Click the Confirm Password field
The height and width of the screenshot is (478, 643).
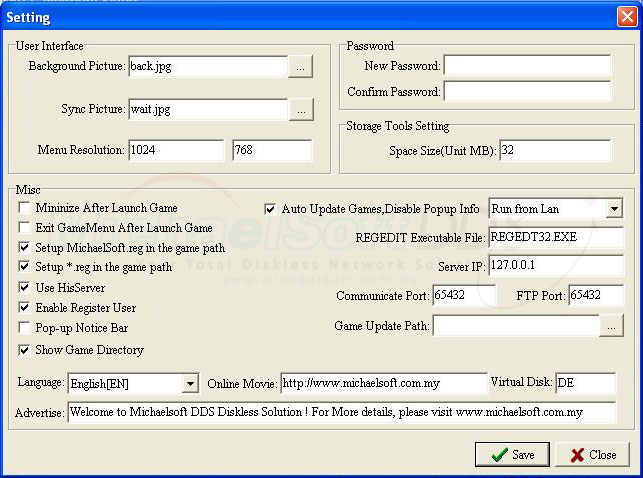pyautogui.click(x=527, y=91)
